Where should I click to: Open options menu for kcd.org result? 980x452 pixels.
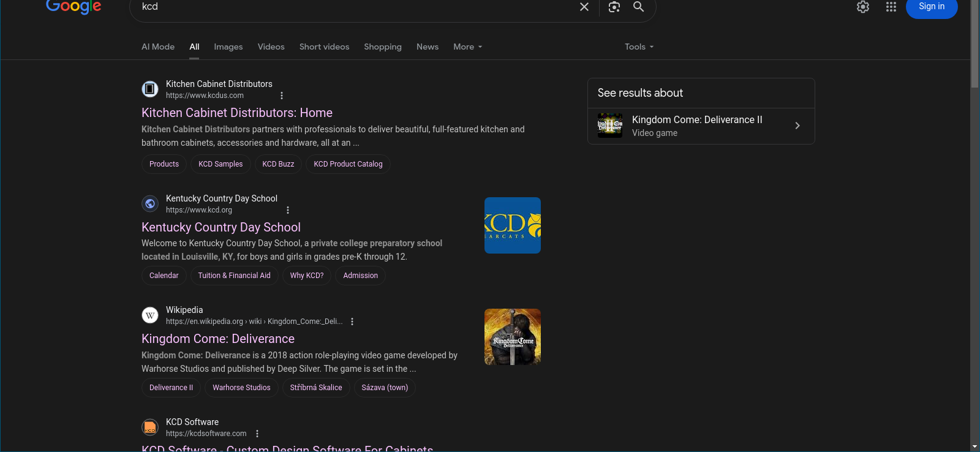click(x=288, y=210)
